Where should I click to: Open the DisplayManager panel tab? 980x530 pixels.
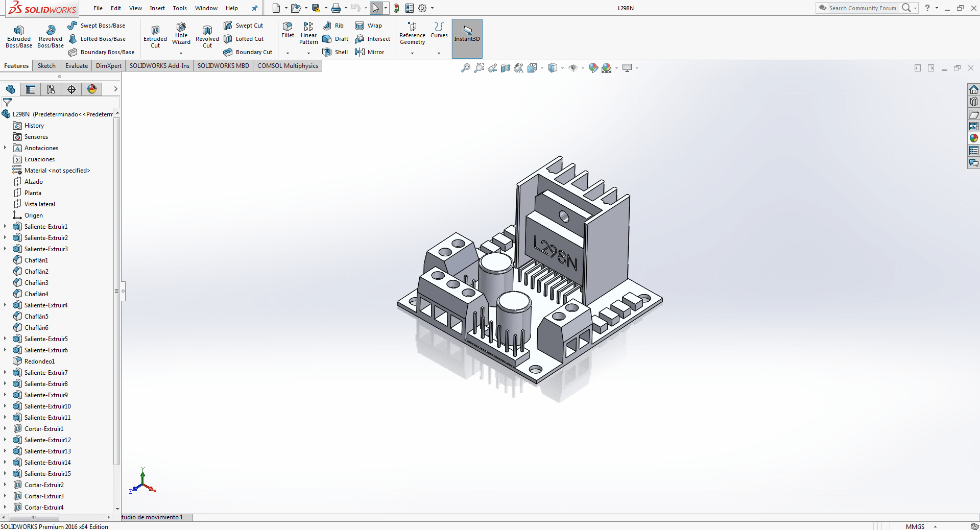92,89
